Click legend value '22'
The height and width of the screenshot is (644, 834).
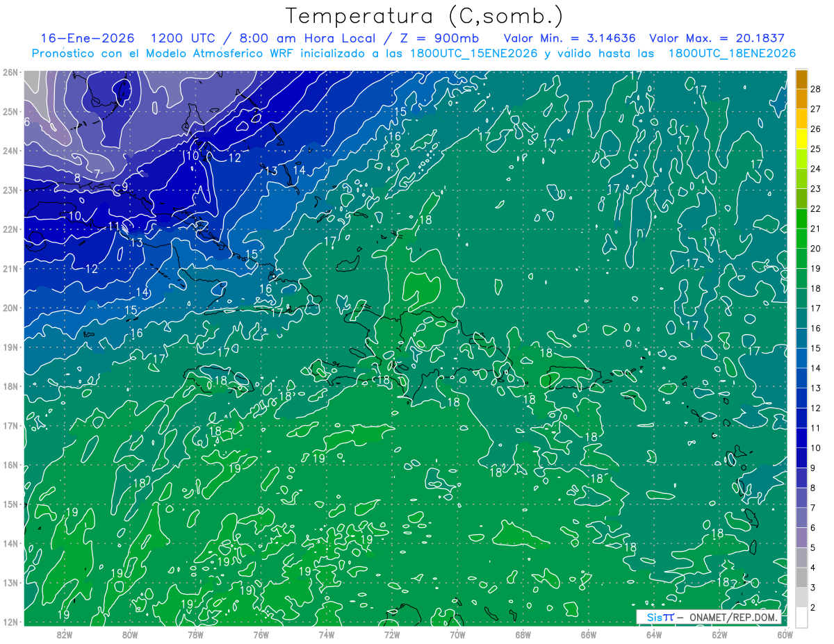[815, 208]
